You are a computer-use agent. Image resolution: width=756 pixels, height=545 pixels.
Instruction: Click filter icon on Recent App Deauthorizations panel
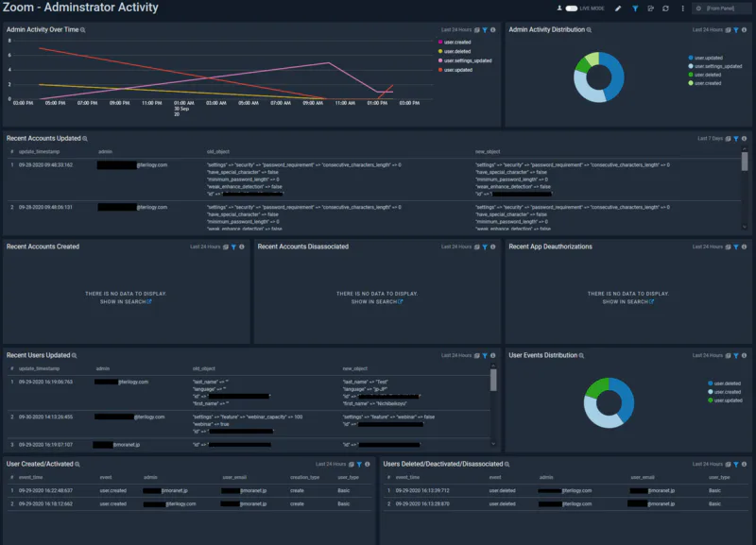[x=736, y=247]
